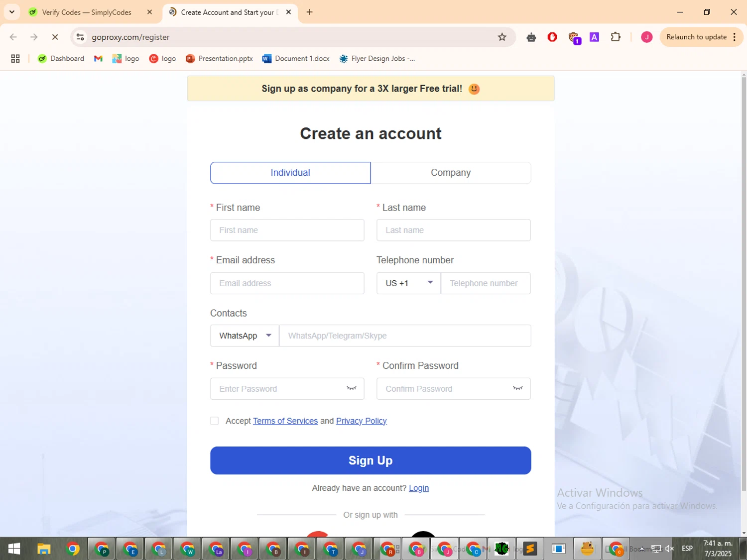Open the purple A extension icon

(594, 37)
